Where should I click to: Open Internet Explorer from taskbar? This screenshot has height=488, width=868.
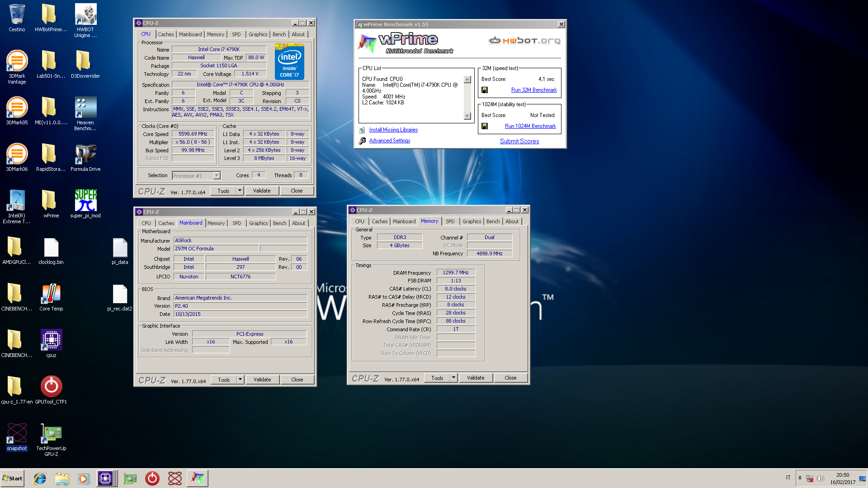[40, 478]
